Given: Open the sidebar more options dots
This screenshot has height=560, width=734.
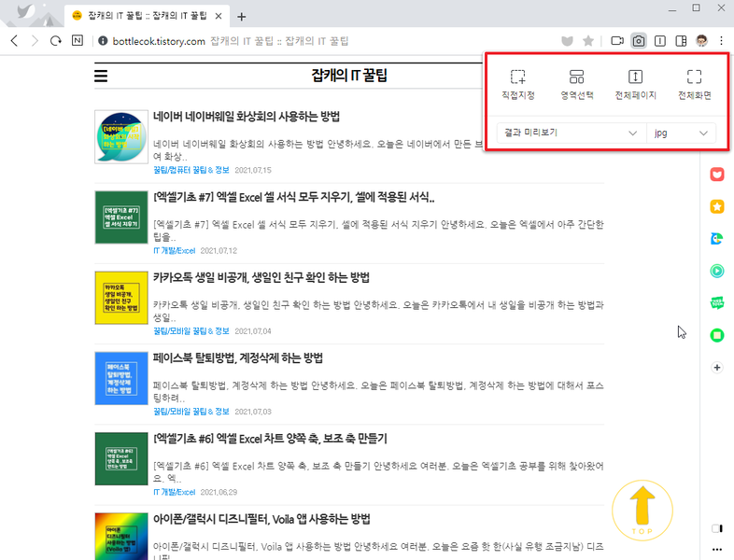Looking at the screenshot, I should [716, 549].
